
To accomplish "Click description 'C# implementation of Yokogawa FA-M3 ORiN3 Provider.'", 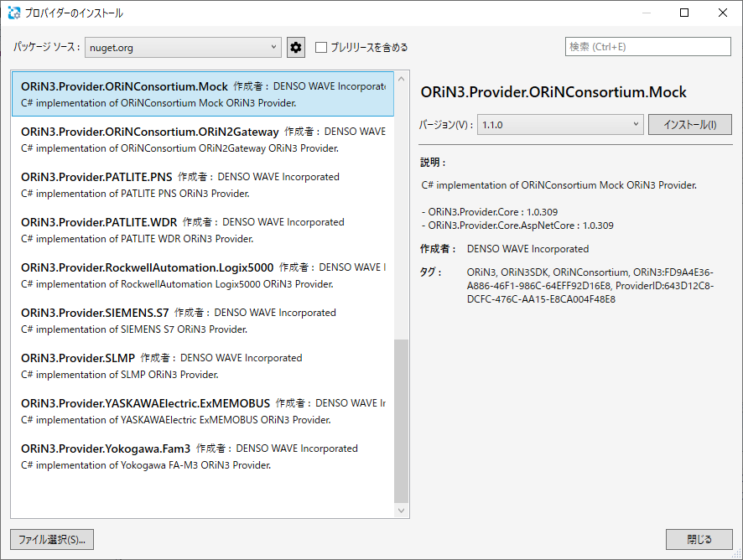I will click(x=146, y=465).
